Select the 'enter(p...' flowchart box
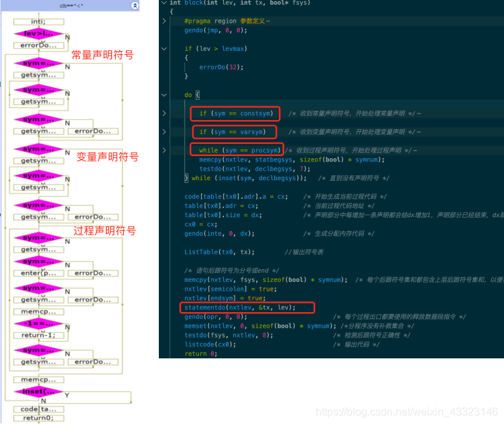This screenshot has height=424, width=504. point(39,273)
